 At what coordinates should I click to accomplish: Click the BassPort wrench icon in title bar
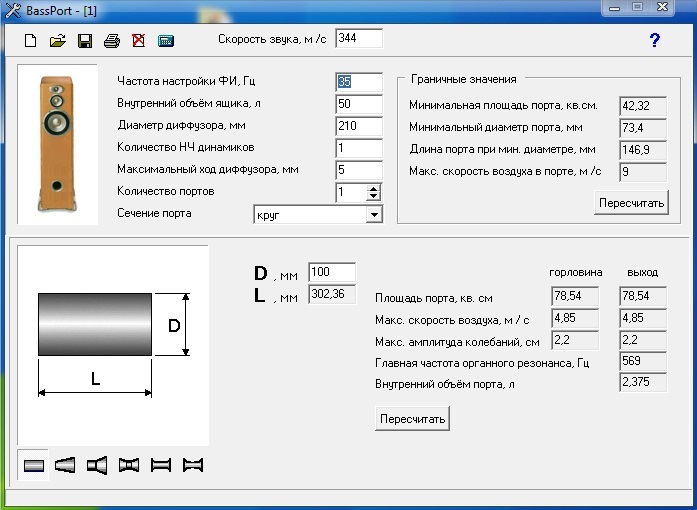click(13, 10)
